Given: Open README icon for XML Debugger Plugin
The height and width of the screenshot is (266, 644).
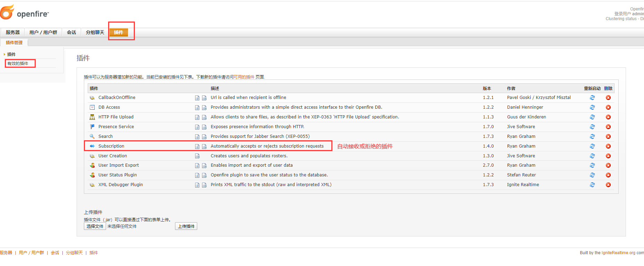Looking at the screenshot, I should [197, 185].
